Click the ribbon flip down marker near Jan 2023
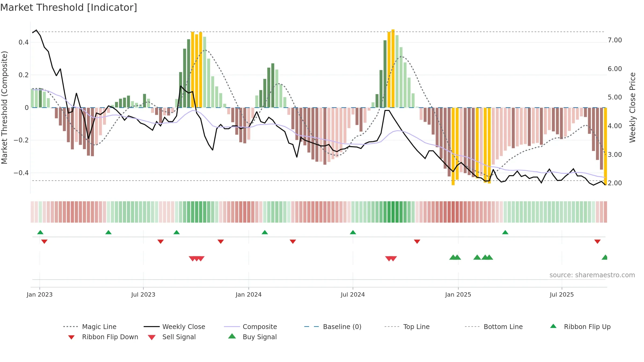Image resolution: width=644 pixels, height=362 pixels. coord(44,242)
